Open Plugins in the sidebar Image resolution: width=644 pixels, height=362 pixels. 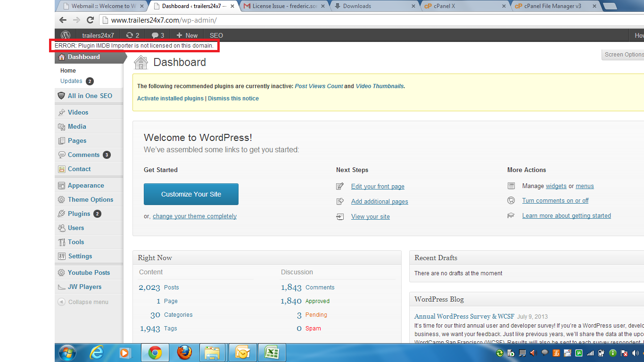(89, 214)
